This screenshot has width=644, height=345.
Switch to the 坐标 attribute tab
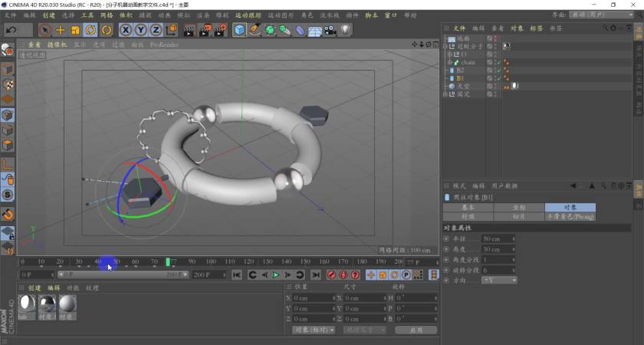(x=518, y=208)
